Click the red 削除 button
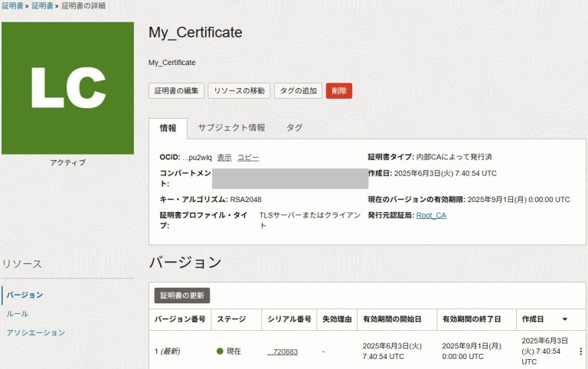This screenshot has width=588, height=369. 339,91
